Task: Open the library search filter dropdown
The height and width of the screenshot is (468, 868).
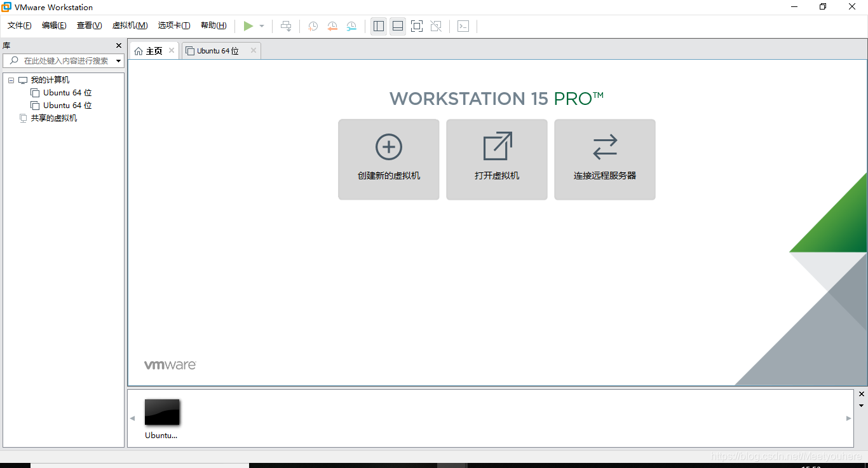Action: [119, 61]
